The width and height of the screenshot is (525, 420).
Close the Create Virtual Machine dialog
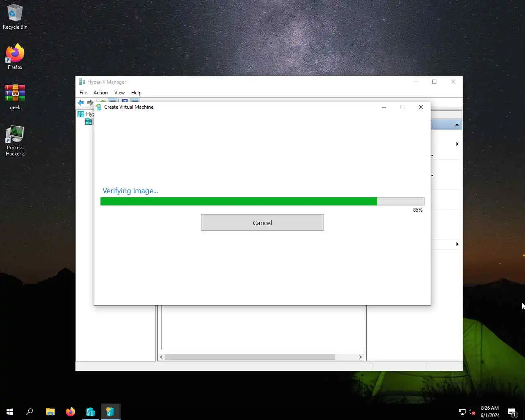point(421,107)
